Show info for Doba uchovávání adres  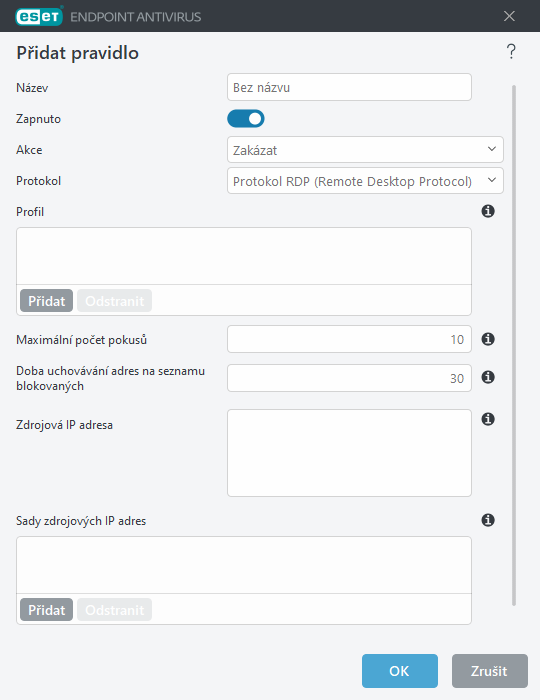[x=488, y=377]
